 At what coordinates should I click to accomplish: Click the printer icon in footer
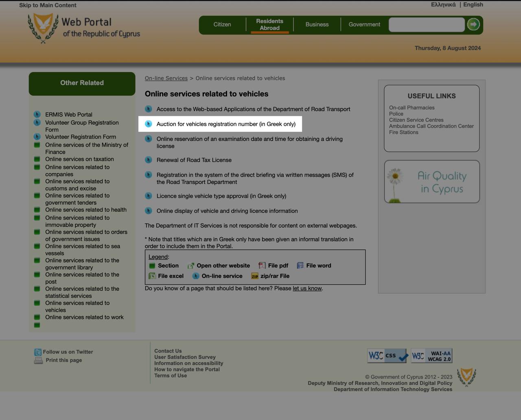(x=38, y=360)
